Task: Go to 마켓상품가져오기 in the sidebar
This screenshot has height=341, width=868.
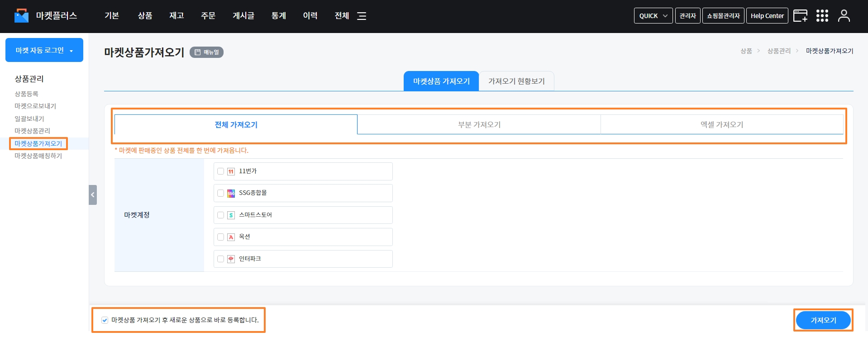Action: 38,144
